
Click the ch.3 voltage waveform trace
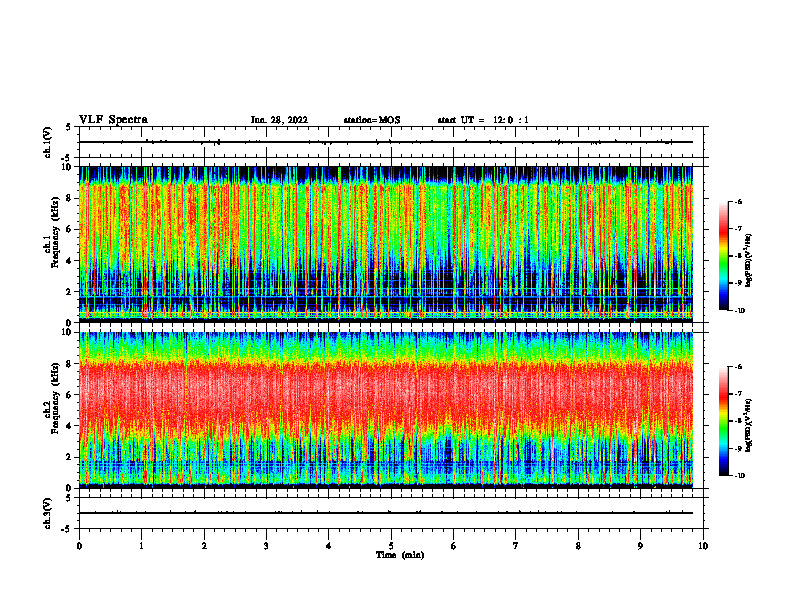click(x=386, y=513)
